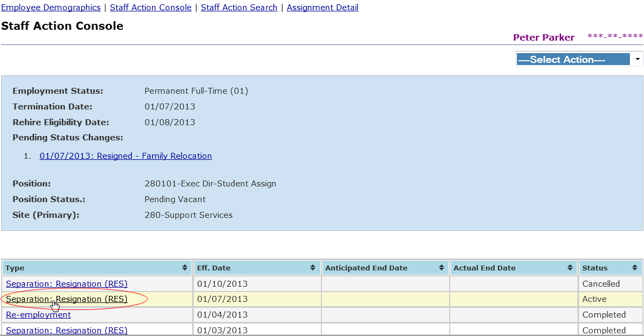View the Re-employment staff action

click(x=38, y=315)
